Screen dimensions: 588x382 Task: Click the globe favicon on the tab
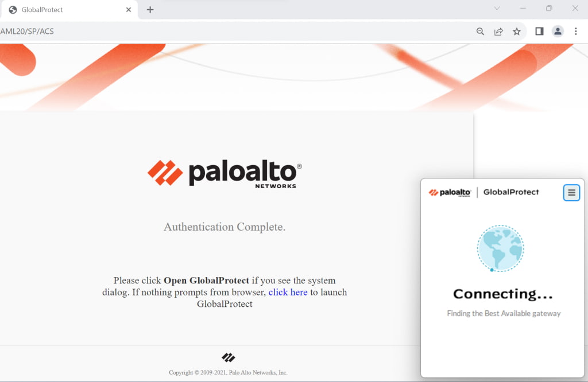tap(13, 10)
